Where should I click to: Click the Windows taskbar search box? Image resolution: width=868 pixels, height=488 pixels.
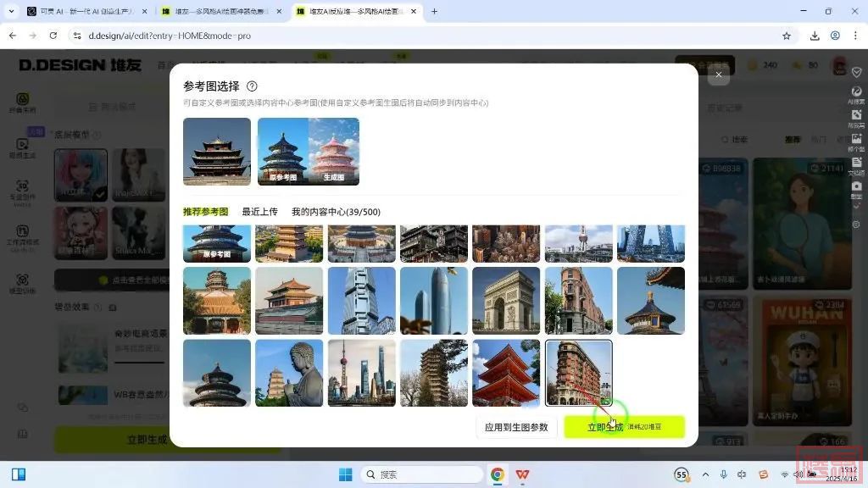(422, 474)
